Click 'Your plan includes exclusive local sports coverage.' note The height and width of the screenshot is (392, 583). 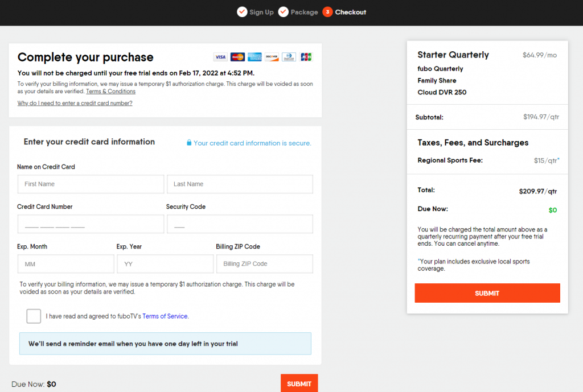click(x=474, y=265)
